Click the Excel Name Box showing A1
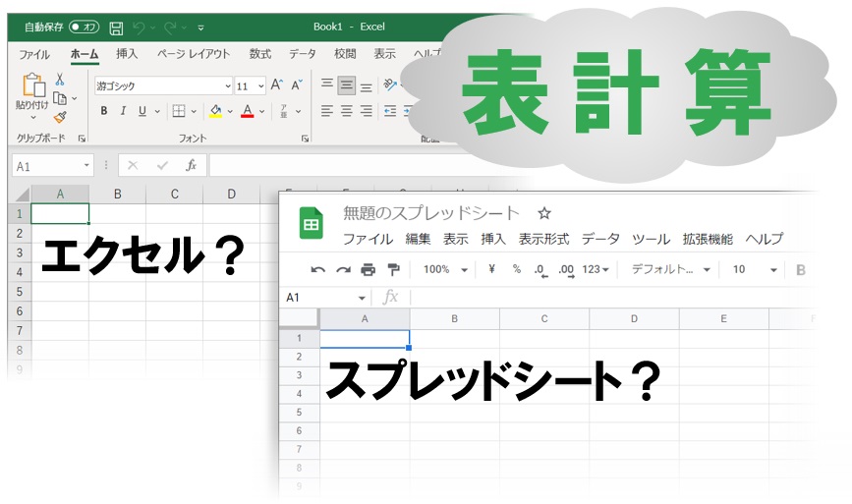The height and width of the screenshot is (504, 852). tap(52, 166)
